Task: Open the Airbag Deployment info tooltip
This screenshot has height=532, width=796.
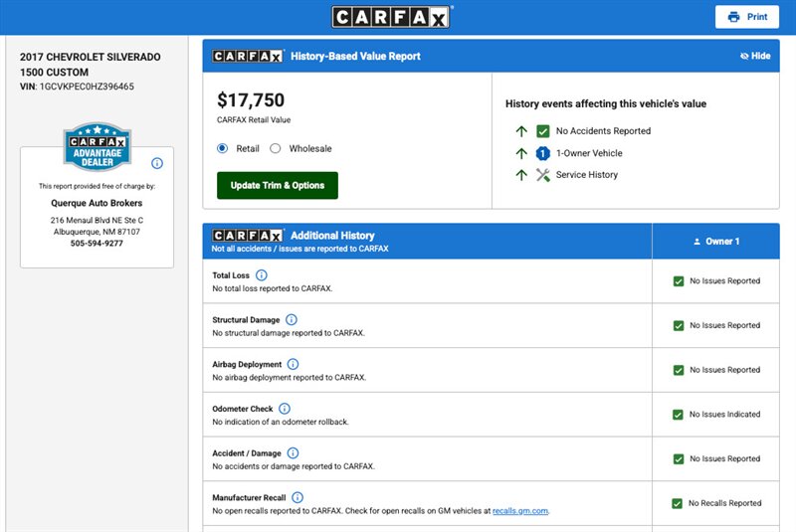Action: click(x=293, y=365)
